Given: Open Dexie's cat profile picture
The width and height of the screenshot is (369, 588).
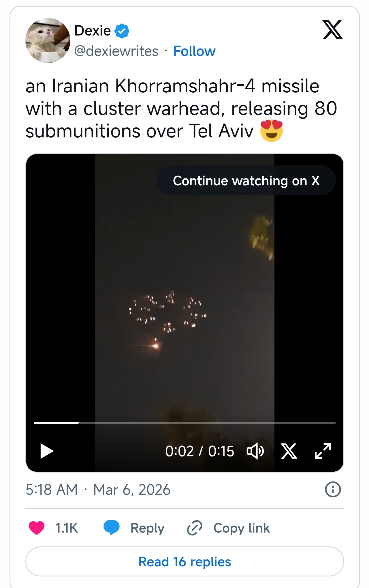Looking at the screenshot, I should (x=48, y=40).
